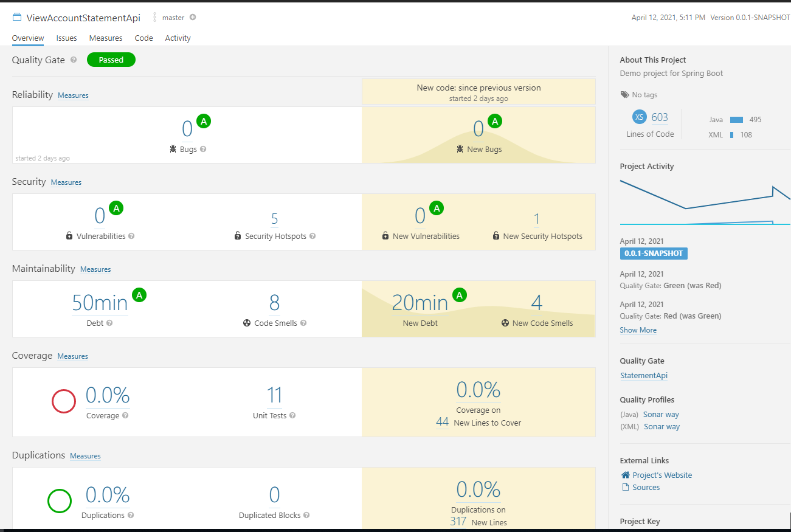Click the green duplications circle indicator
This screenshot has width=791, height=532.
pos(60,501)
